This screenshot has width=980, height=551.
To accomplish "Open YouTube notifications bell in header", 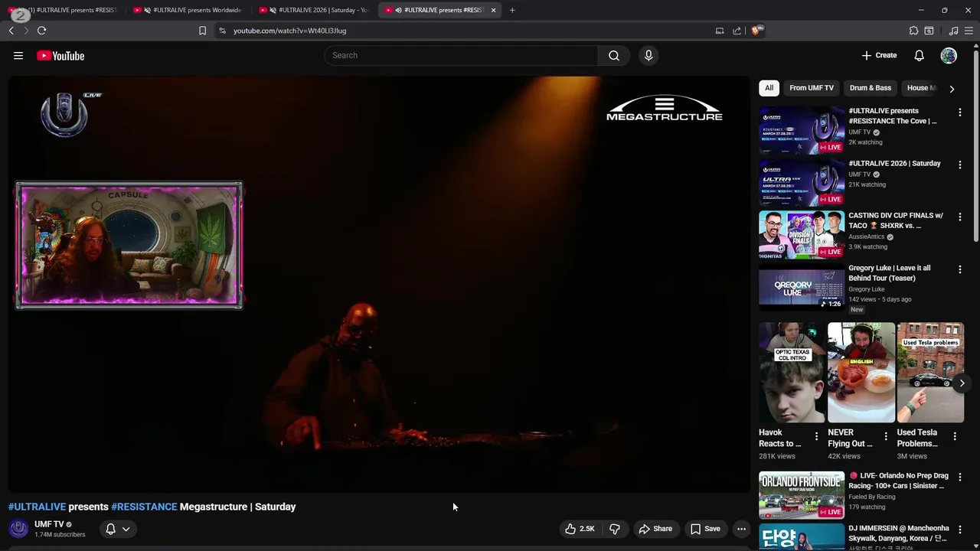I will (x=919, y=55).
